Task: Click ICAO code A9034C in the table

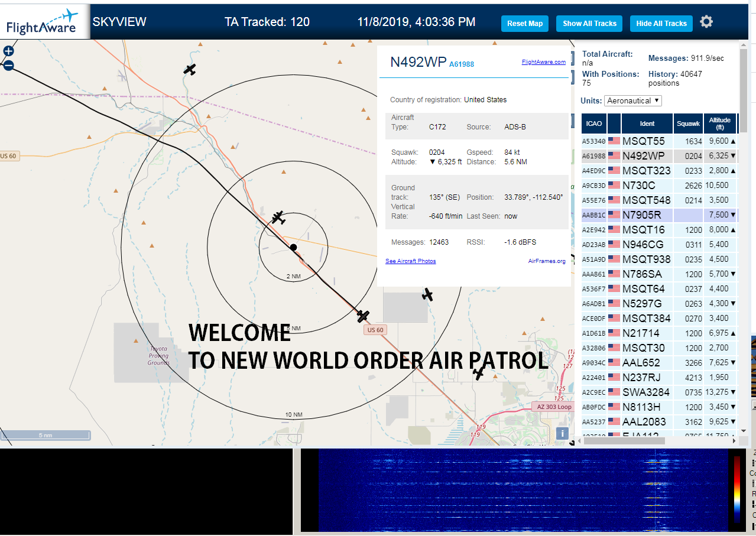Action: 593,363
